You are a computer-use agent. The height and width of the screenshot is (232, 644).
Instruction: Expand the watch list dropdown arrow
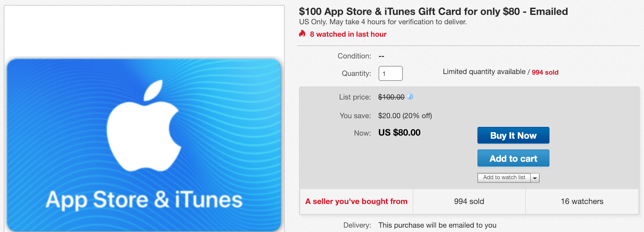click(x=535, y=178)
